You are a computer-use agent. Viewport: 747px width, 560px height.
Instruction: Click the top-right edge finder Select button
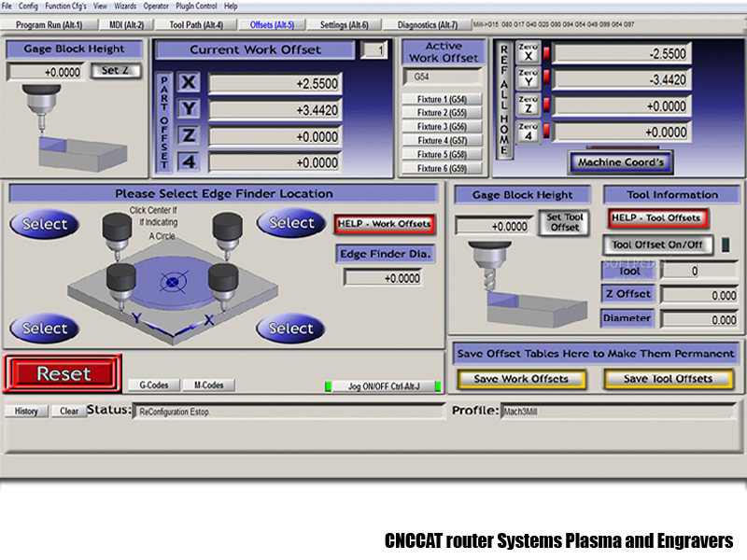pos(291,223)
